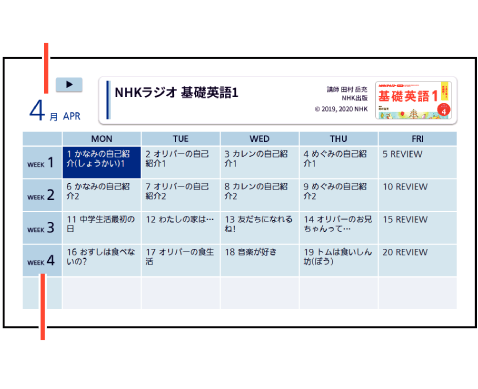Image resolution: width=478 pixels, height=389 pixels.
Task: Select lesson 1 かなみの自己紹介(しょうかい)1
Action: point(102,162)
